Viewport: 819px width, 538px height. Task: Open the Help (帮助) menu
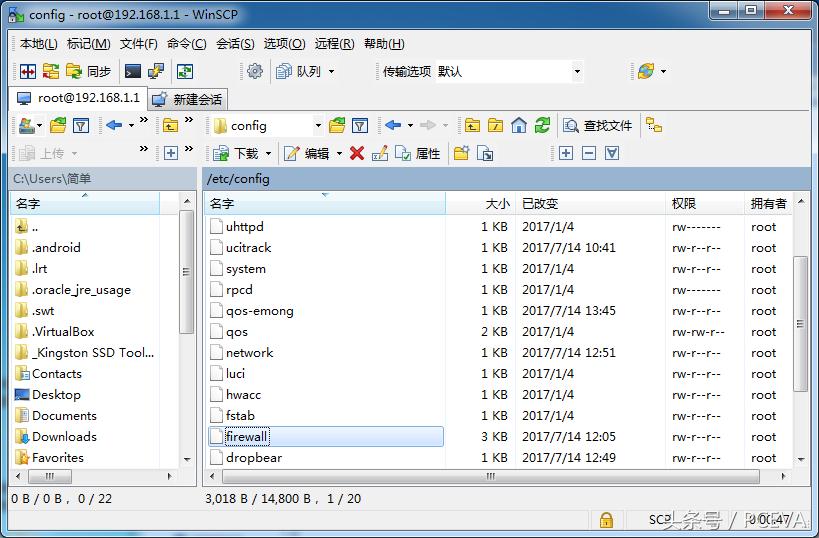coord(384,44)
